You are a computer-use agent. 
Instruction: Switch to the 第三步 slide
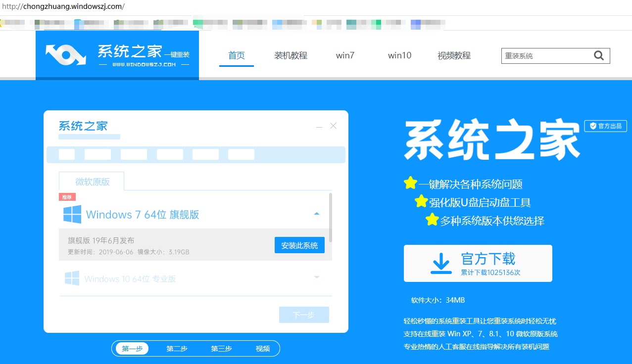pyautogui.click(x=221, y=349)
